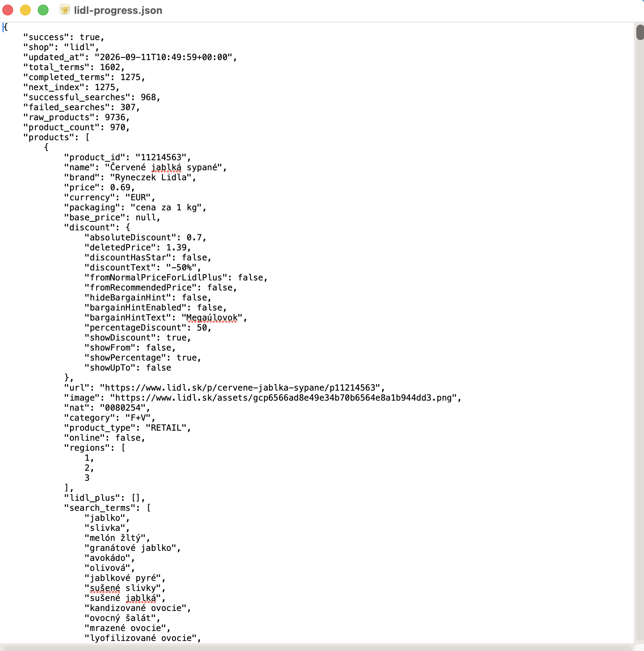
Task: Click the green zoom window button
Action: tap(43, 10)
